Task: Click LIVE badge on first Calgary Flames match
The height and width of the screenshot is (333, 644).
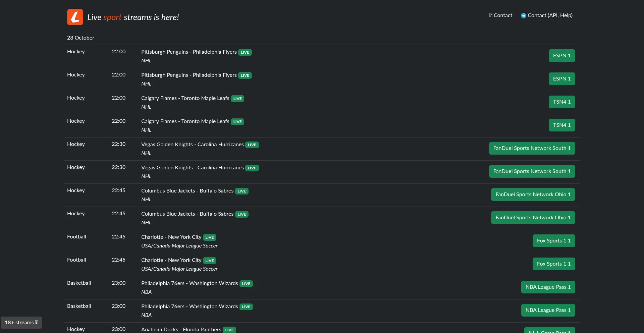Action: click(x=237, y=99)
